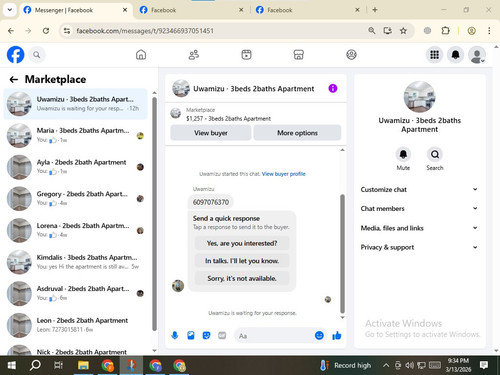The height and width of the screenshot is (375, 500).
Task: Click the message text field Aa
Action: [x=275, y=336]
